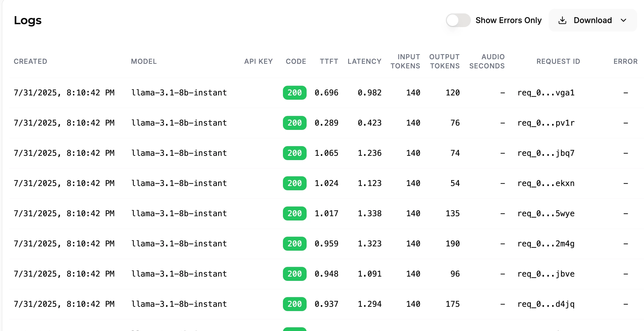This screenshot has height=331, width=644.
Task: Select request ID req_0...jbve
Action: tap(546, 274)
